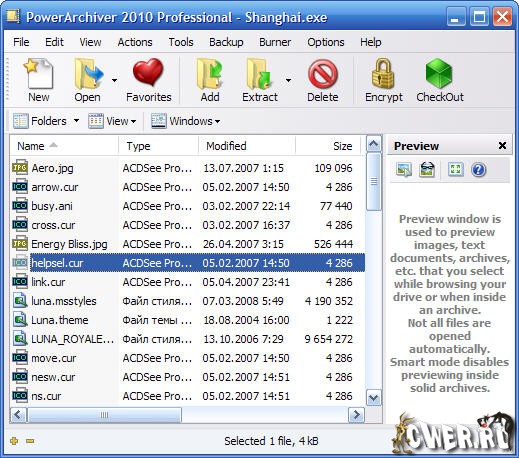Select the cross.cur file
The image size is (519, 458).
[53, 225]
